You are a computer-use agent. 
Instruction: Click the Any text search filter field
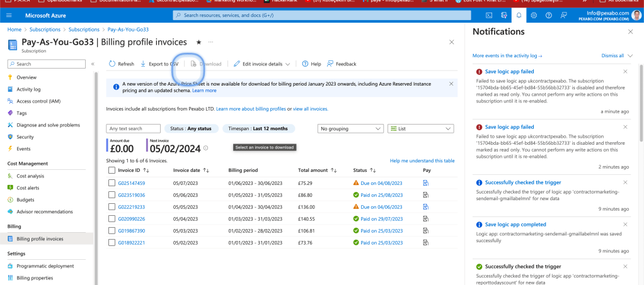click(x=133, y=129)
